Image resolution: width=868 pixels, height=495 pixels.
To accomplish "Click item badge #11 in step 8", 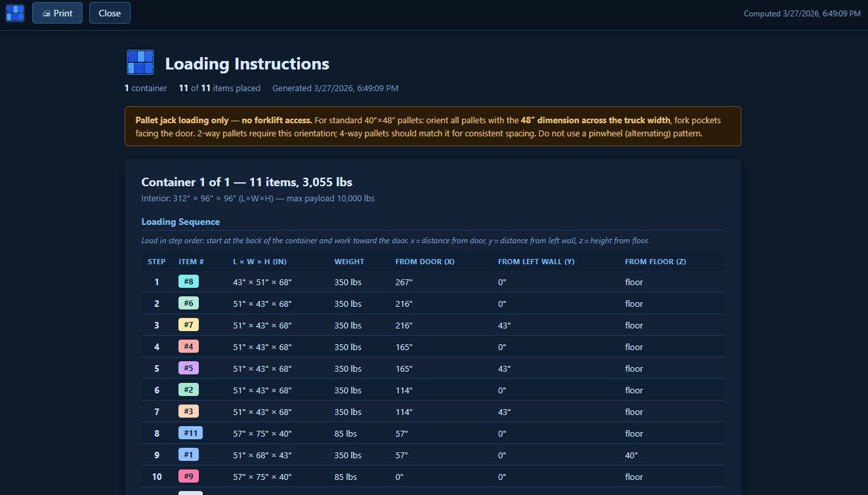I will [x=190, y=433].
